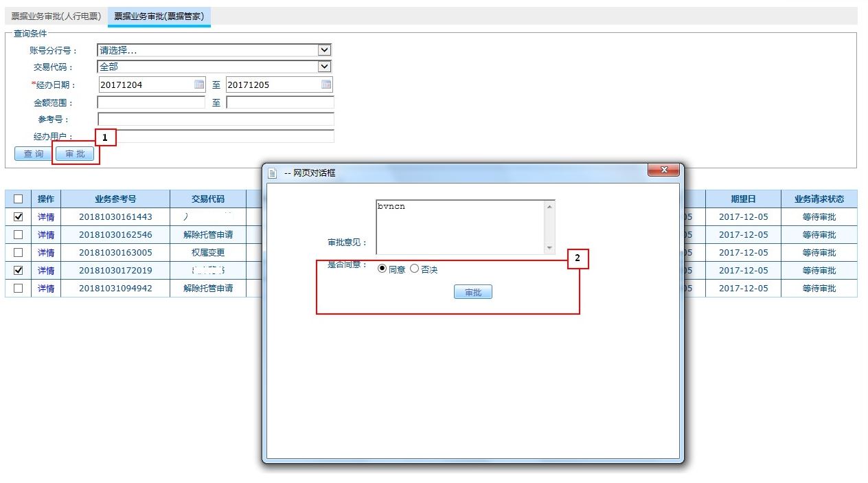This screenshot has width=868, height=483.
Task: Open the 交易代码 dropdown list
Action: [325, 67]
